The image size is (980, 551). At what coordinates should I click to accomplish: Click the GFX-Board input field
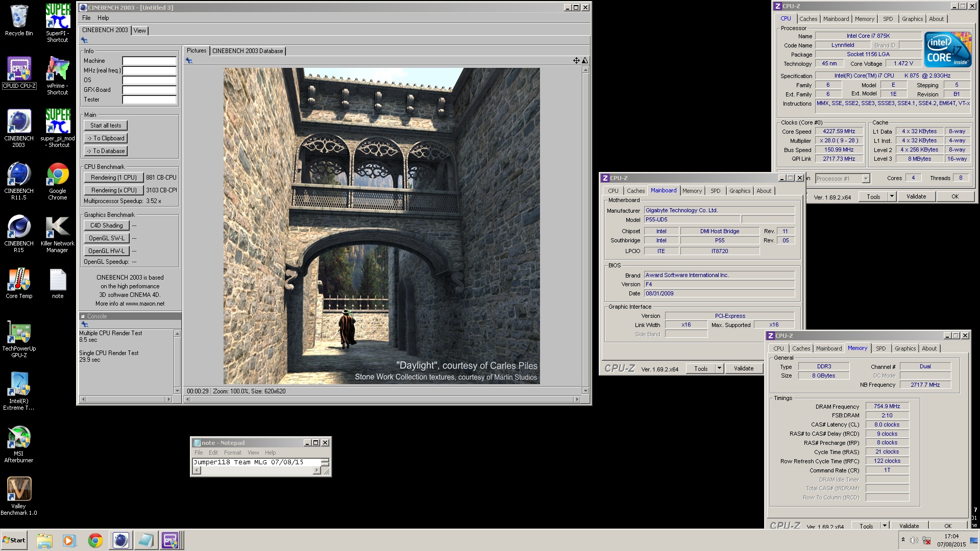[149, 90]
